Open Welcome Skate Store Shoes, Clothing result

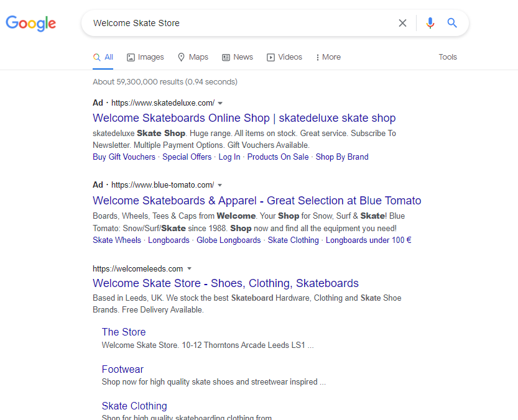[x=226, y=283]
